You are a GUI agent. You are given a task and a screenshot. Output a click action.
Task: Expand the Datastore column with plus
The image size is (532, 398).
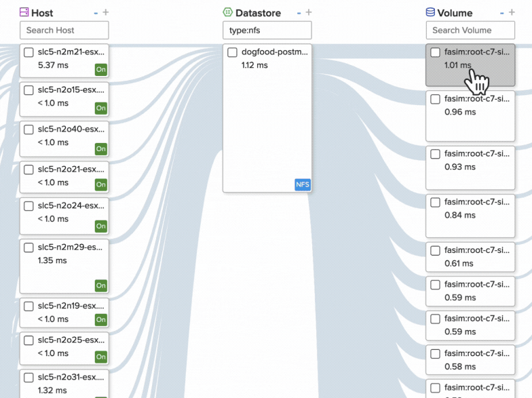(309, 13)
